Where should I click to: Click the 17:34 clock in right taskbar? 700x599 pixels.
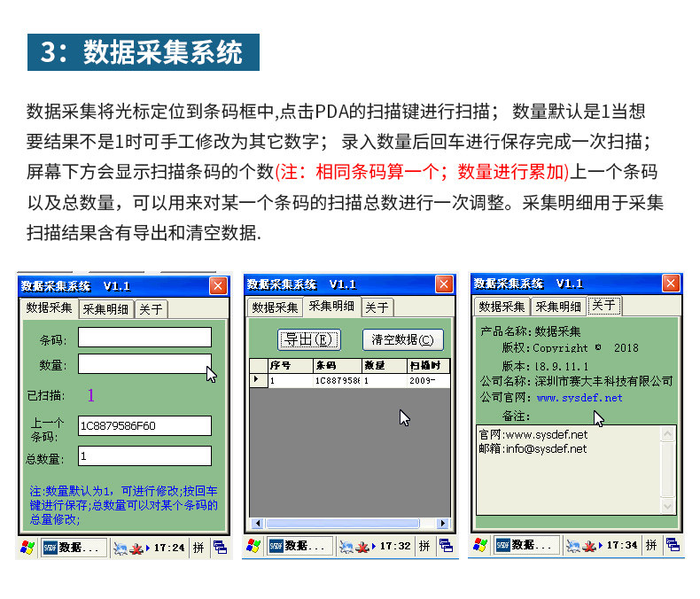point(622,545)
